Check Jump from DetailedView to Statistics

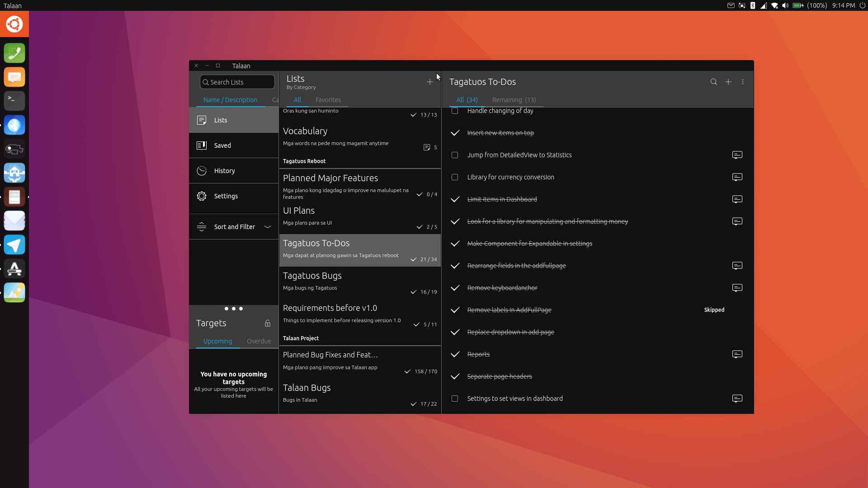point(455,155)
